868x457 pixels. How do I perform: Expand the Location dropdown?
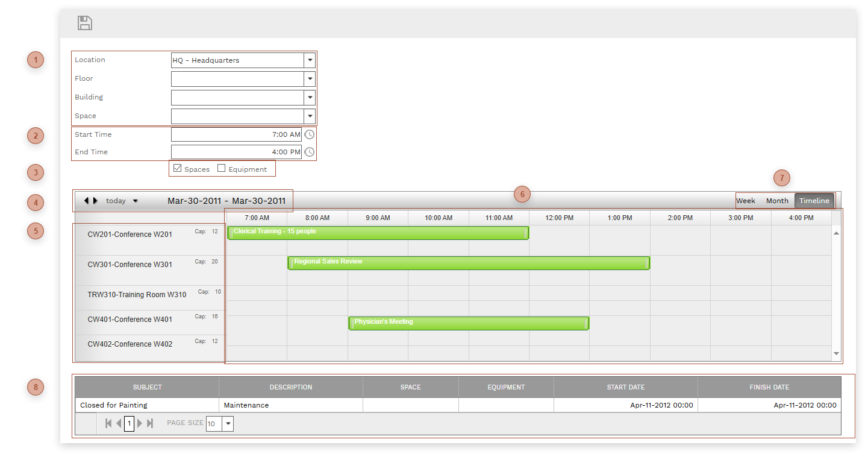[x=310, y=60]
